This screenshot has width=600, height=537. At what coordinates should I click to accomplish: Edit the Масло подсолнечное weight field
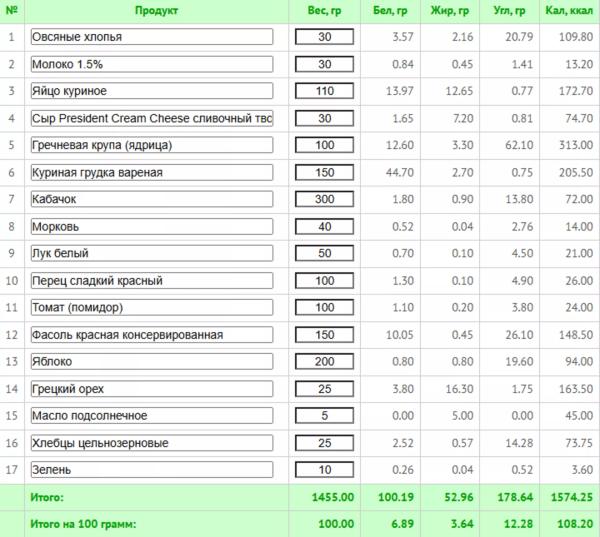[x=324, y=415]
